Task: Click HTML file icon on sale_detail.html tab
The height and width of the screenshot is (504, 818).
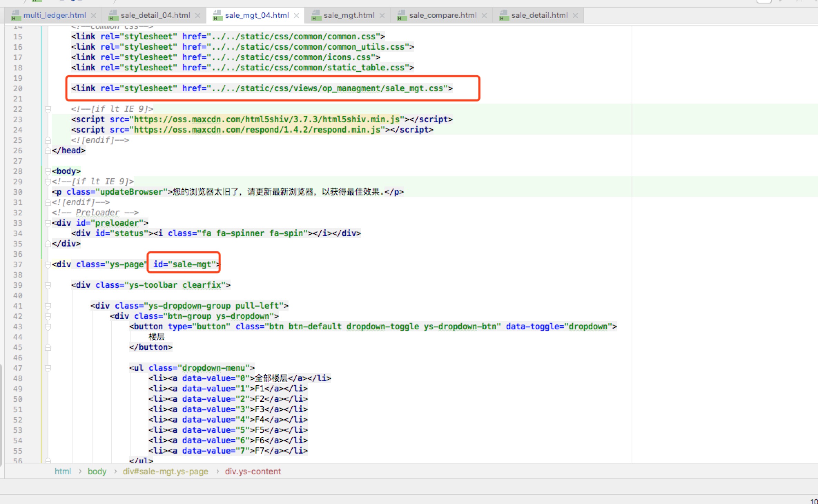Action: click(504, 16)
